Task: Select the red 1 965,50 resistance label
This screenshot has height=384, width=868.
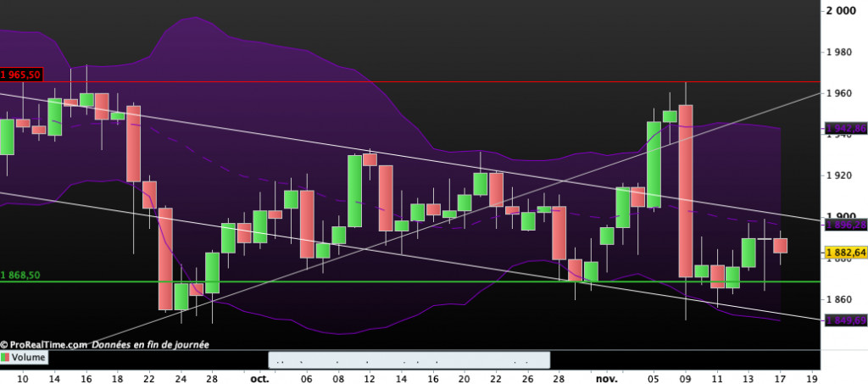Action: tap(21, 75)
